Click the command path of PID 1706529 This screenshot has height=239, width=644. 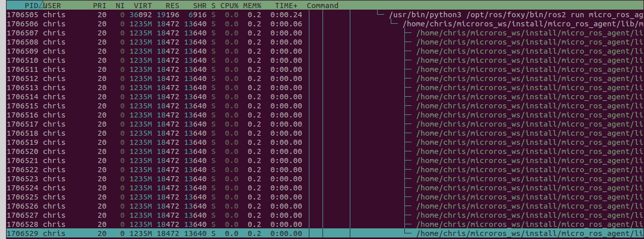tap(530, 233)
